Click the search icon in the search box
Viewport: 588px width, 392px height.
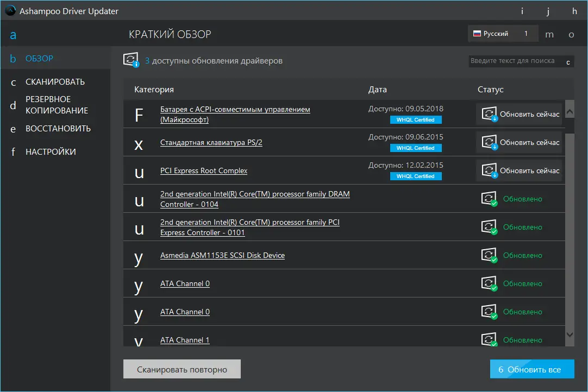[568, 62]
